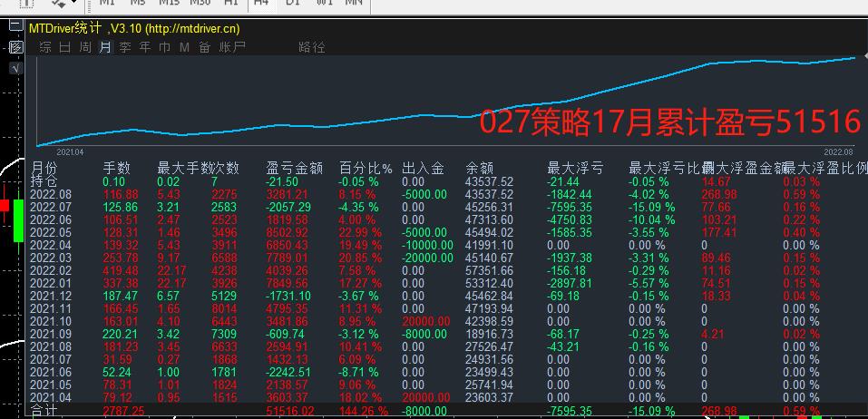868x419 pixels.
Task: Open the 备 notes tab
Action: (x=204, y=47)
